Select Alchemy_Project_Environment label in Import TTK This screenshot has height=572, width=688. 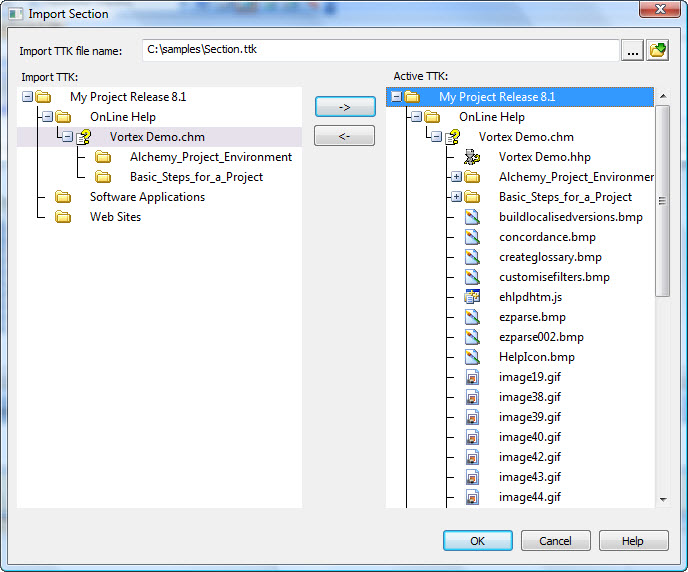[211, 157]
